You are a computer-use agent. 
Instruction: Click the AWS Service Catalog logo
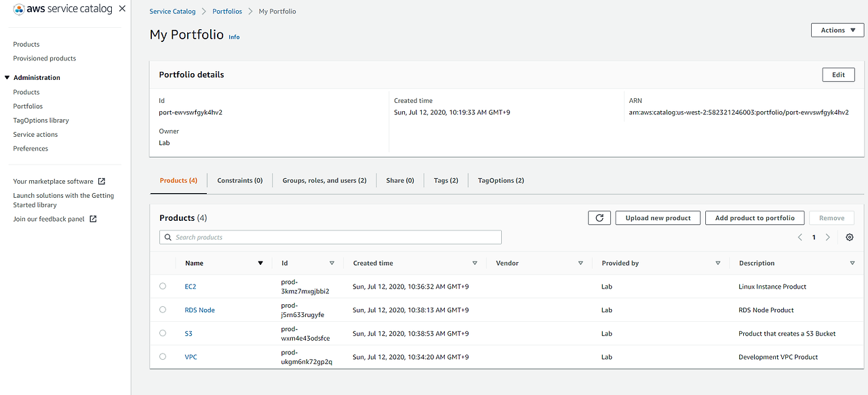coord(62,9)
